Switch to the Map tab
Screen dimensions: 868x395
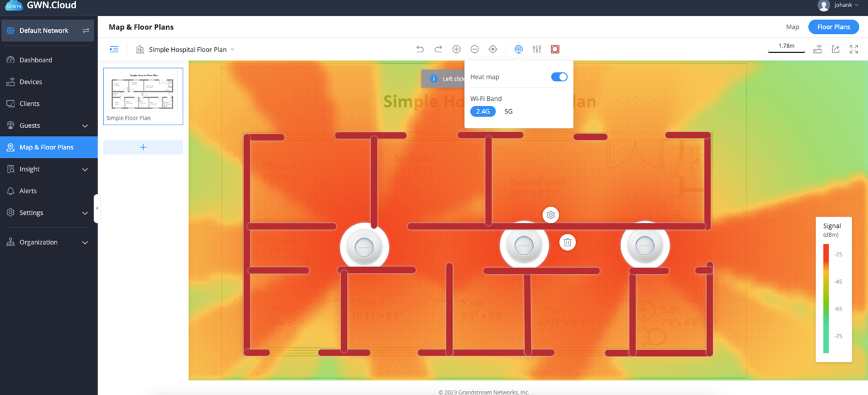[792, 27]
